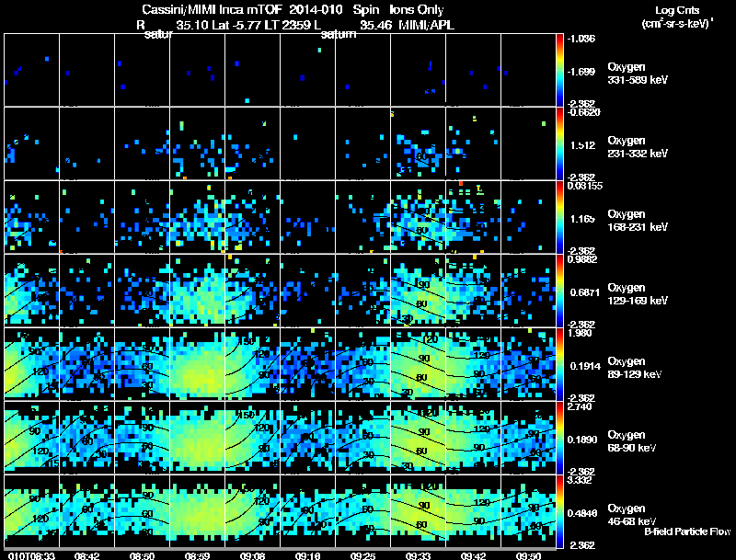This screenshot has height=560, width=736.
Task: Click the Oxygen 46-68 keV label
Action: pyautogui.click(x=632, y=515)
